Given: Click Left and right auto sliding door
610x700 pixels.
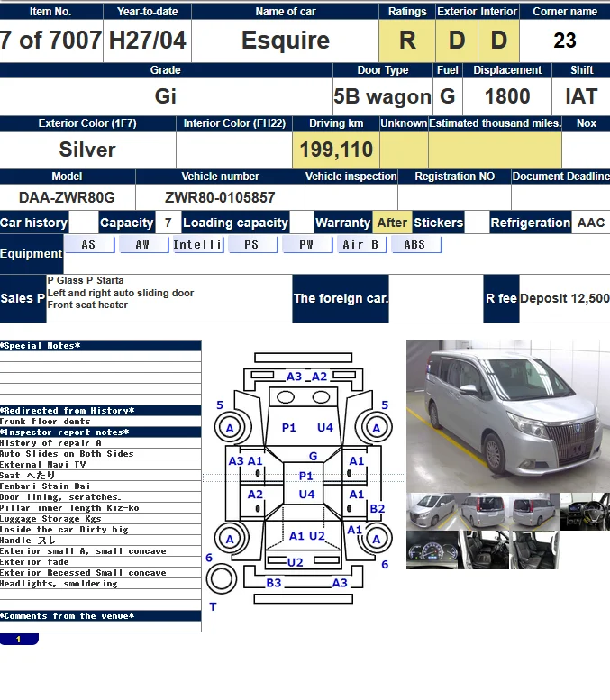Looking at the screenshot, I should pyautogui.click(x=121, y=293).
